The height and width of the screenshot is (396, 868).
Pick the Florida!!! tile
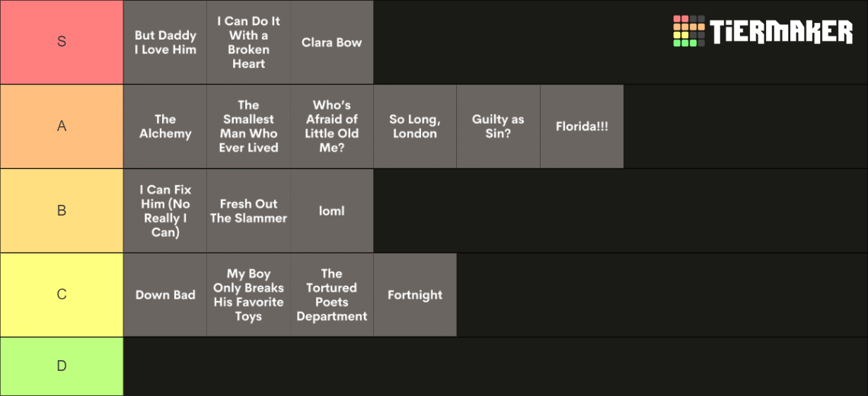point(582,126)
